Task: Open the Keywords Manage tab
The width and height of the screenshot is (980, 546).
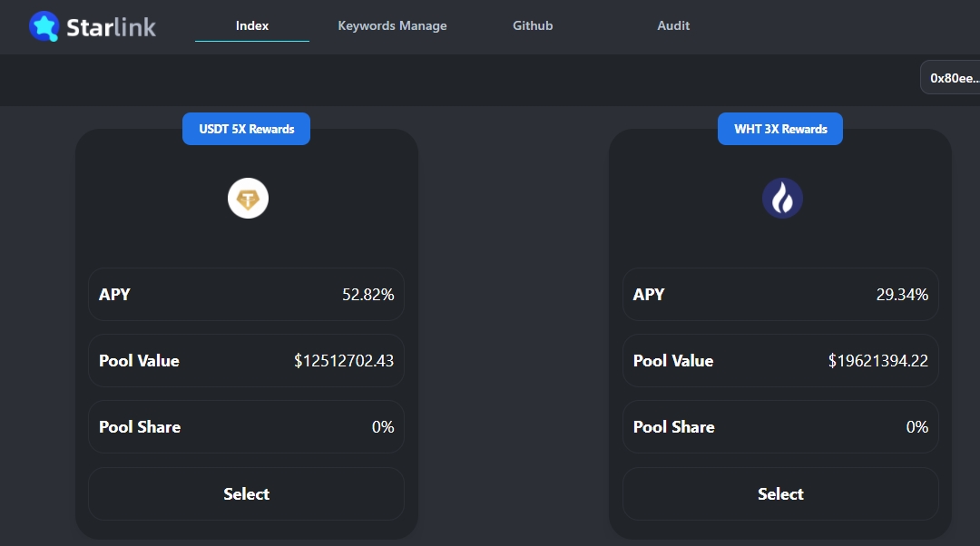Action: point(392,25)
